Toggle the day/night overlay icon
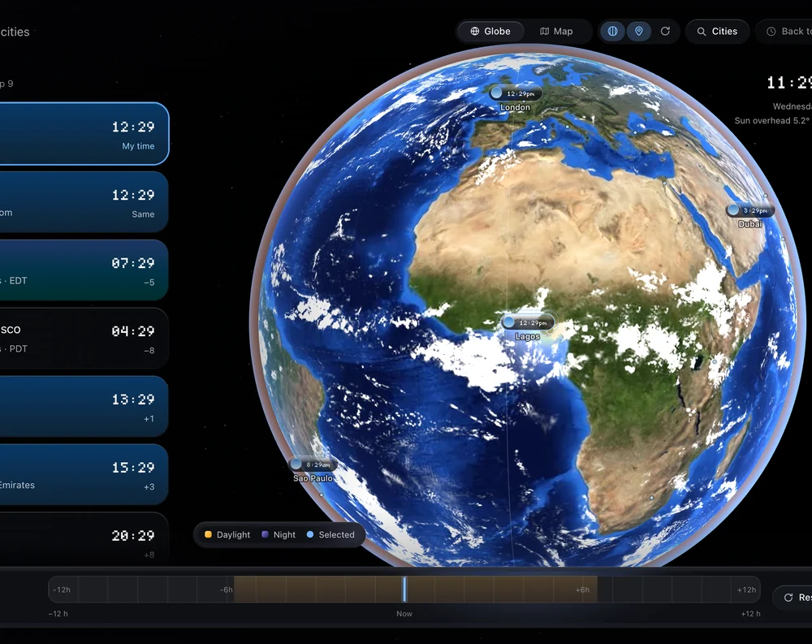 point(612,31)
